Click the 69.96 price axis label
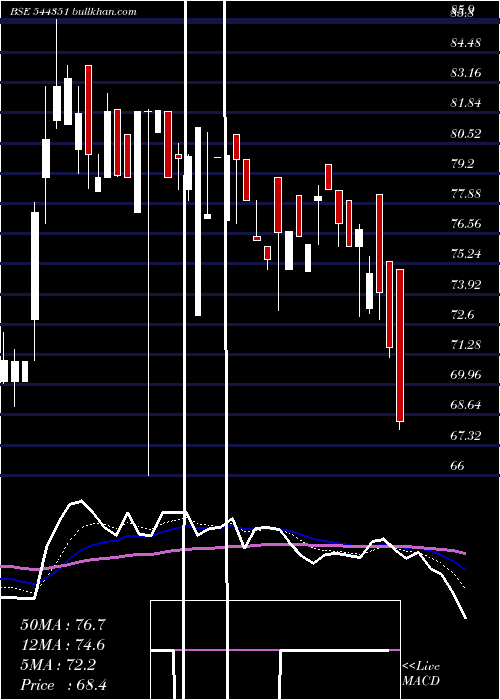This screenshot has width=500, height=700. point(466,375)
